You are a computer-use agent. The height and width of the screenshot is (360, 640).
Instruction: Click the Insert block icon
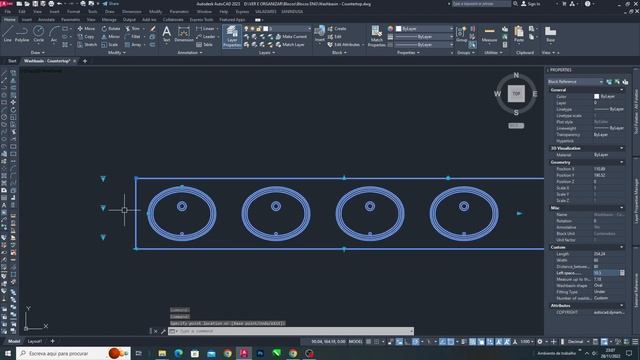pos(320,34)
